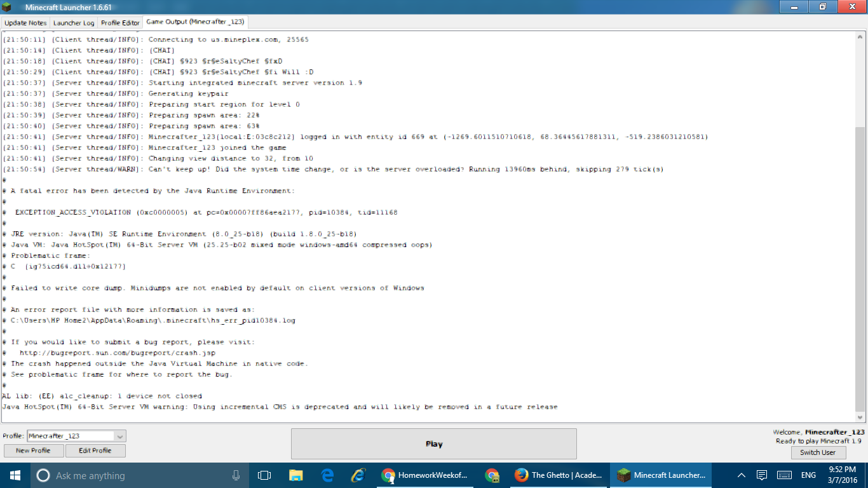The width and height of the screenshot is (868, 488).
Task: Click 'The crash happened outside the Java Virtual Machine'
Action: pyautogui.click(x=155, y=363)
